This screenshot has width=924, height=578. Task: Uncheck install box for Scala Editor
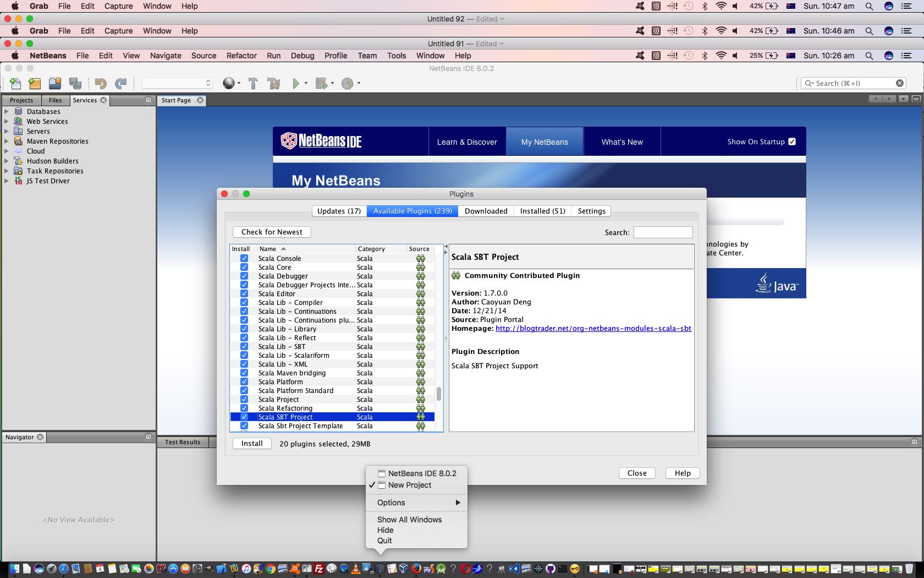244,293
